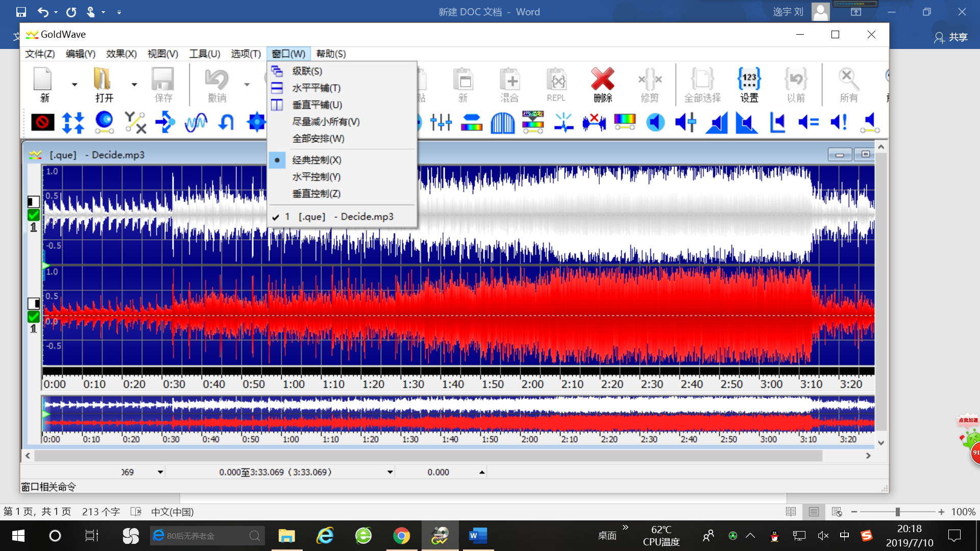Toggle the green checkbox of the white channel

pyautogui.click(x=34, y=215)
